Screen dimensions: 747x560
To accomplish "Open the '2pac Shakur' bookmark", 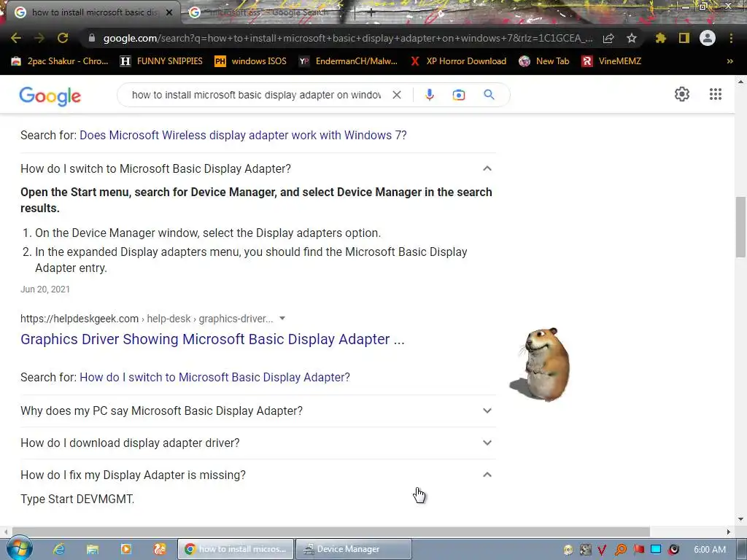I will (x=60, y=61).
